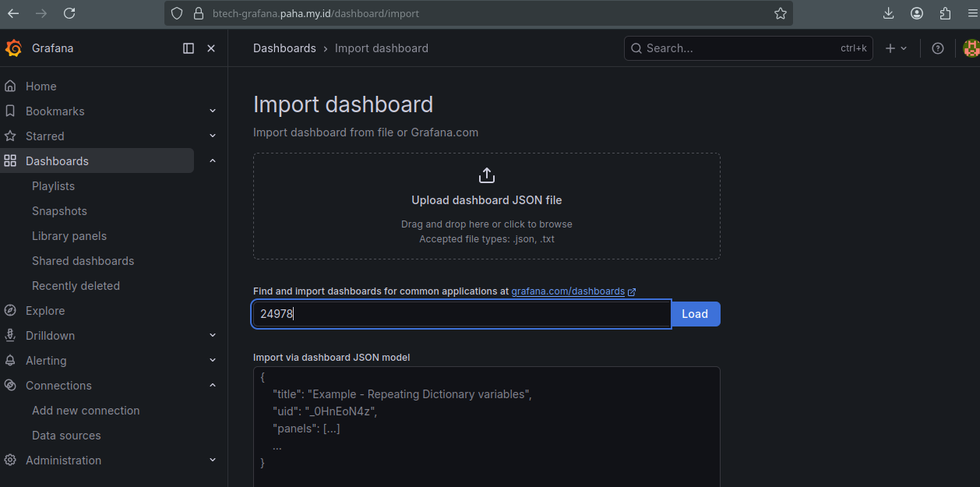The width and height of the screenshot is (980, 487).
Task: Click the Dashboards breadcrumb link
Action: tap(284, 48)
